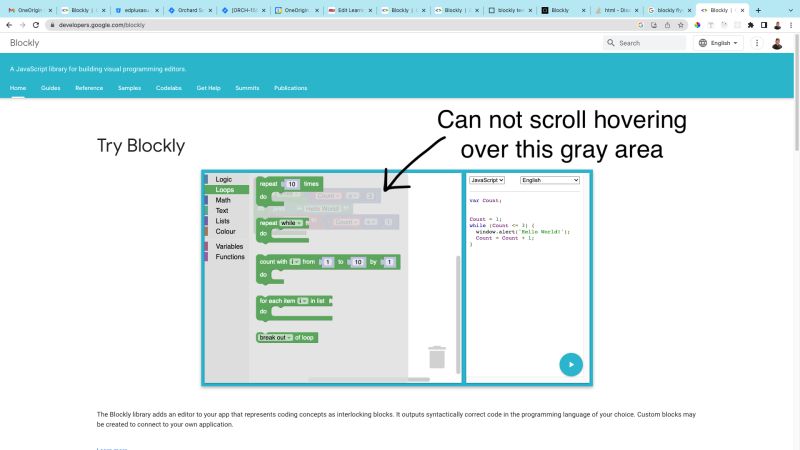Open the Samples navigation tab
Screen dimensions: 800x450
pos(130,88)
